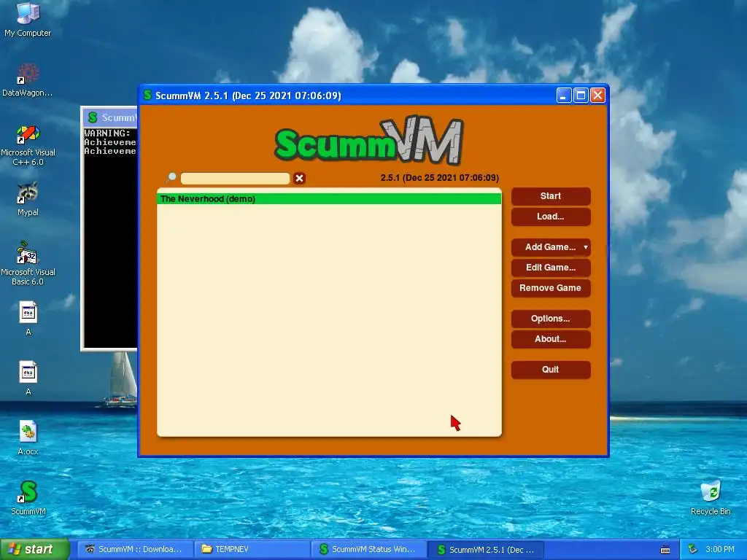
Task: Select the Mypal raccoon desktop icon
Action: (x=28, y=199)
